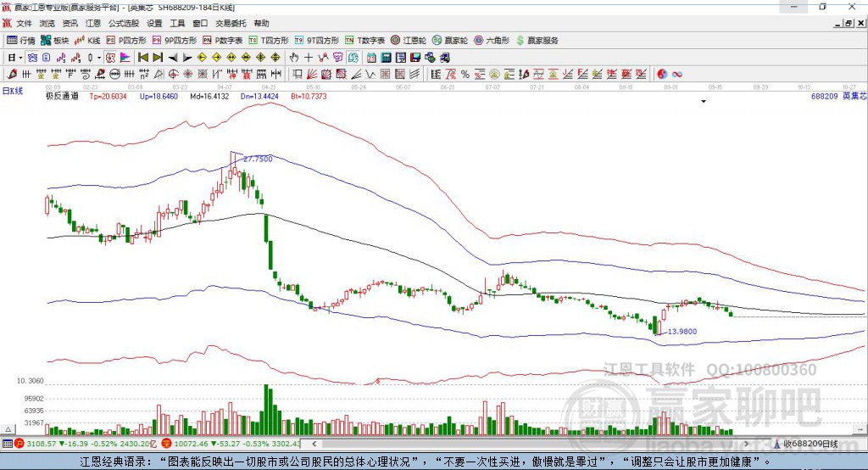Screen dimensions: 868x470
Task: Open the yin-yang icon in toolbar
Action: 662,74
